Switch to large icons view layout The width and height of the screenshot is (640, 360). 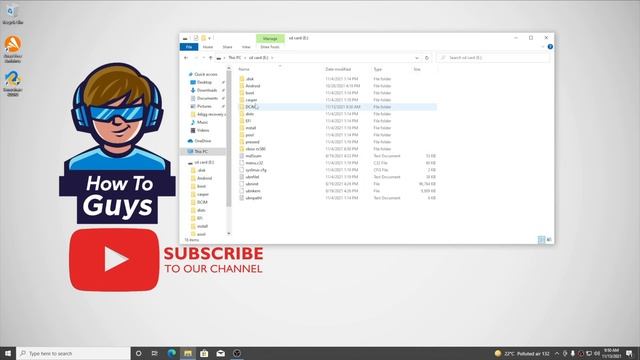(x=549, y=240)
